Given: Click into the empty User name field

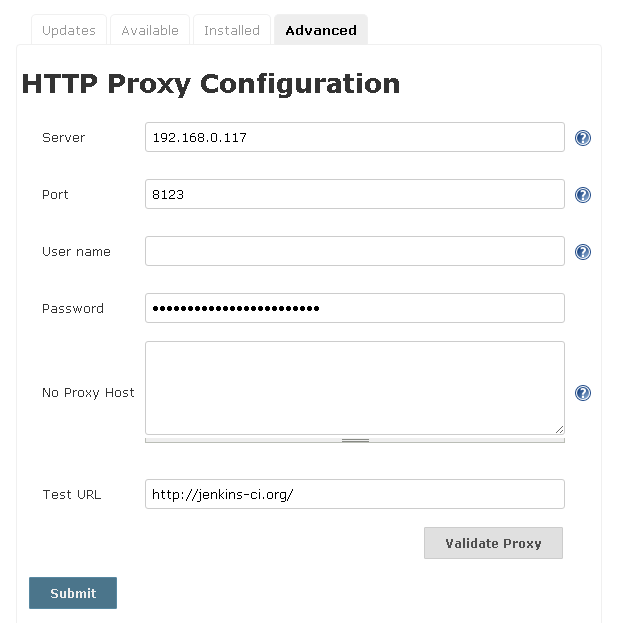Looking at the screenshot, I should click(355, 251).
